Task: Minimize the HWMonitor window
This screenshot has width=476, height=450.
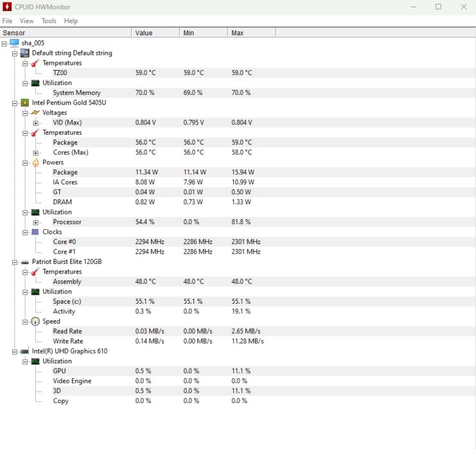Action: click(x=414, y=6)
